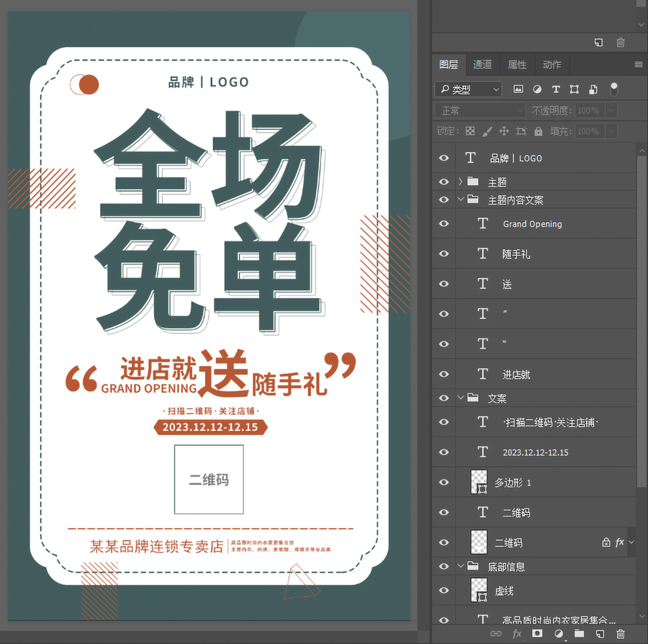Hide the 多边形 1 layer
Screen dimensions: 648x644
click(444, 483)
